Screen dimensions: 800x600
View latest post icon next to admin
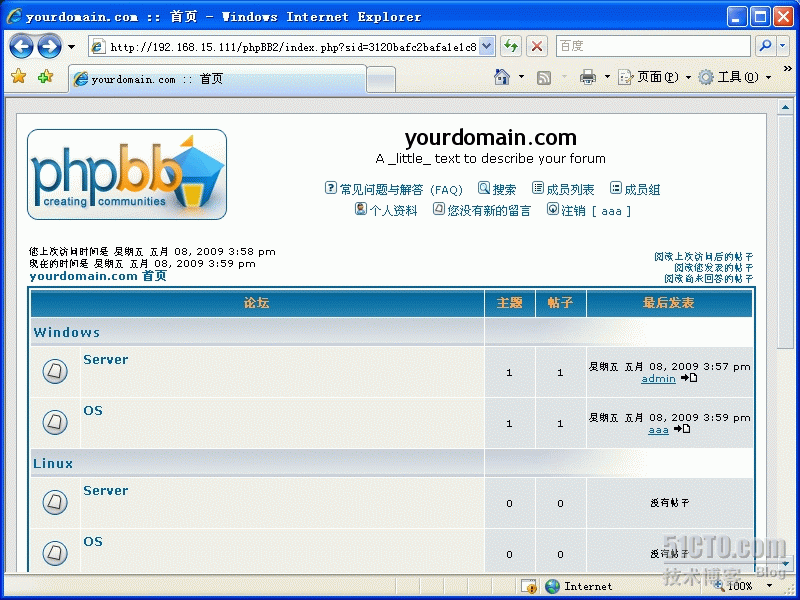pos(689,378)
